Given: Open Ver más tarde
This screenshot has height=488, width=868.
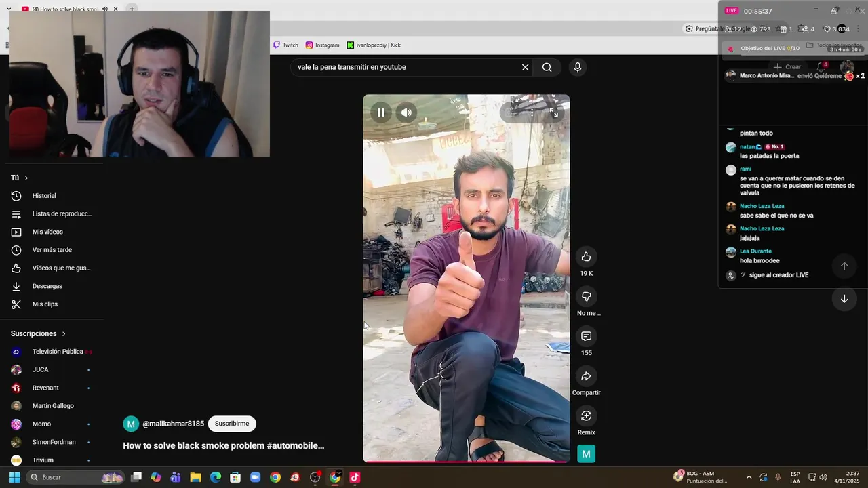Looking at the screenshot, I should (52, 250).
